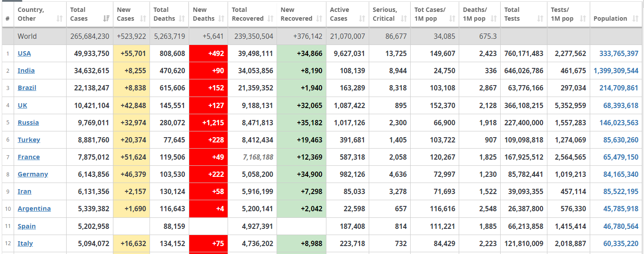The width and height of the screenshot is (644, 254).
Task: Select UK tot cases per million 152,370
Action: tap(435, 105)
